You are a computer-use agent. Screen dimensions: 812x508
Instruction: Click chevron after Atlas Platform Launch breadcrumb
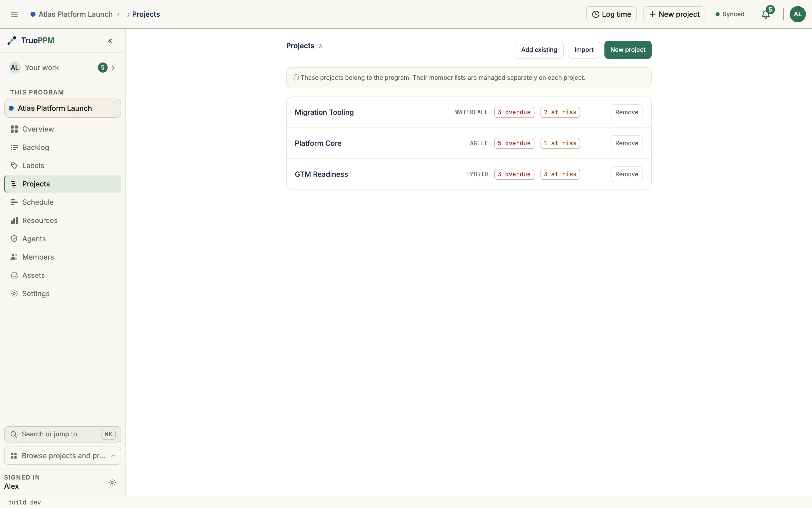click(118, 14)
